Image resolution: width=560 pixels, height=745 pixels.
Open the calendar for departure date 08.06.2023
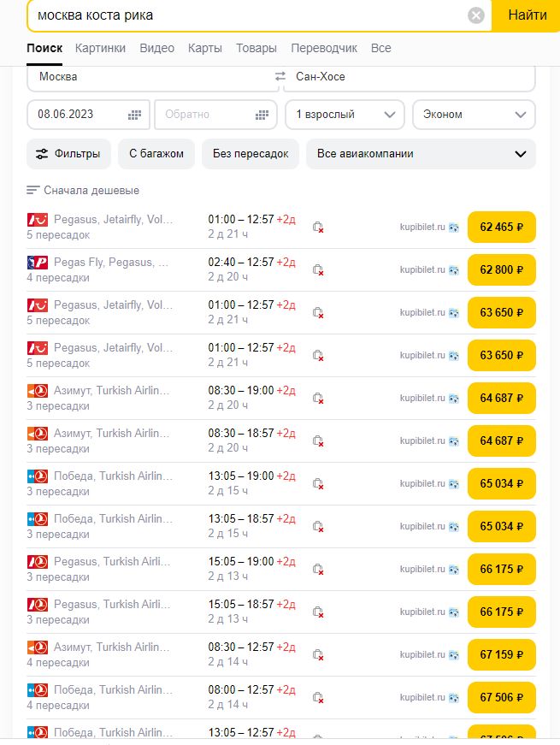134,115
